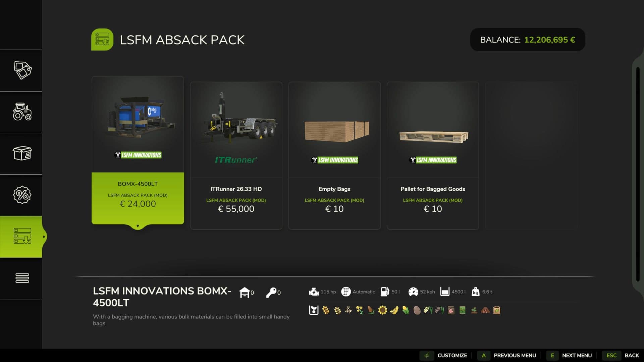Click the vertical scrollbar on the right edge
The height and width of the screenshot is (362, 644).
click(638, 174)
